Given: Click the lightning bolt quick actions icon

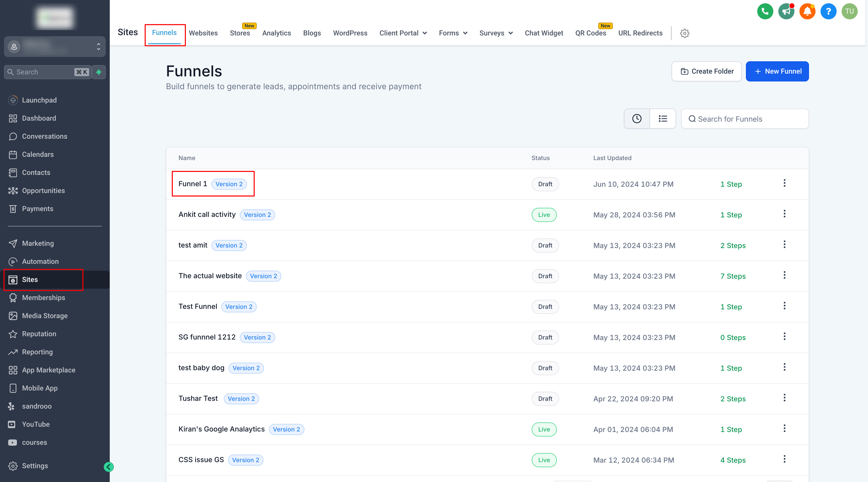Looking at the screenshot, I should point(99,72).
